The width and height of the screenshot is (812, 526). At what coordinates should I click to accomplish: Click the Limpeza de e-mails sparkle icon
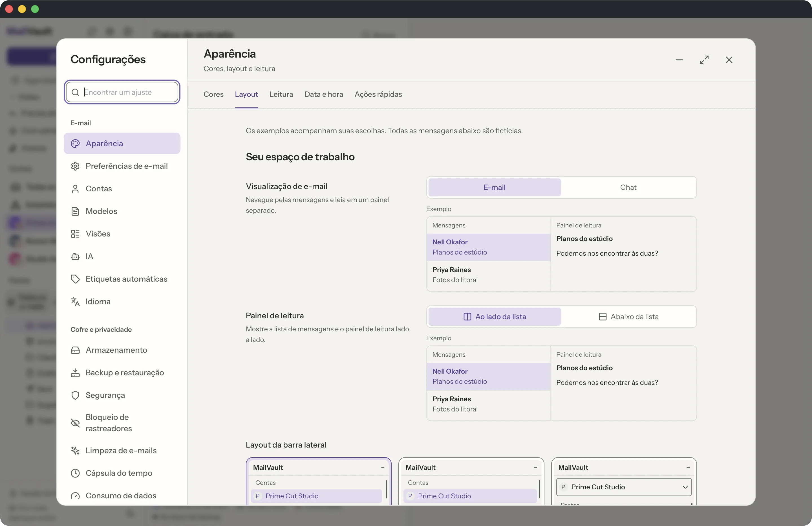75,451
